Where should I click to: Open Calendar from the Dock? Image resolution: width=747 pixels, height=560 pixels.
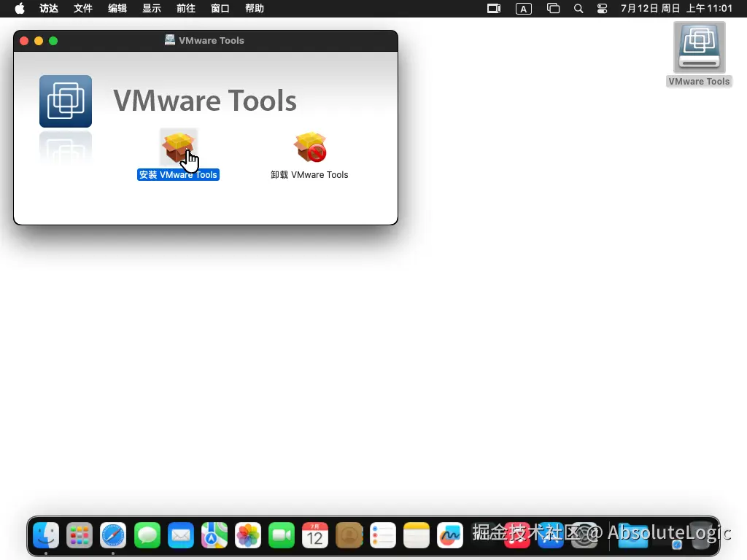click(x=315, y=535)
